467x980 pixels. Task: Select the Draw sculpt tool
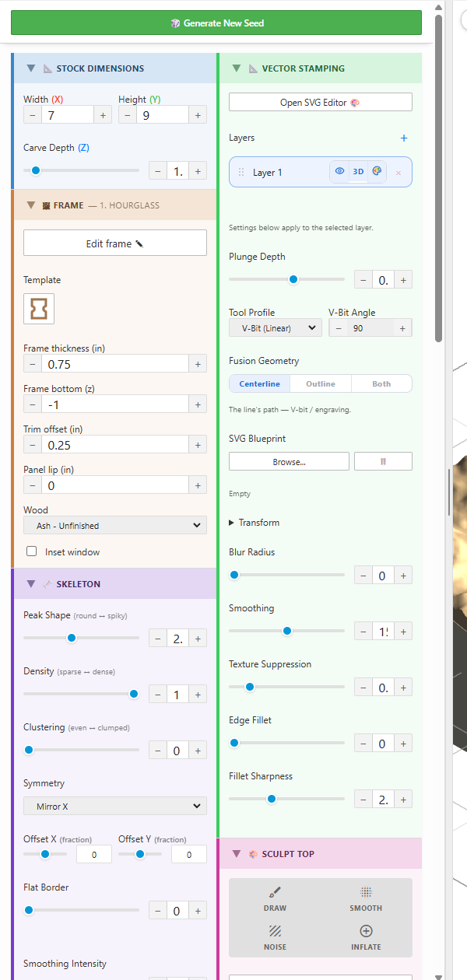click(x=275, y=899)
